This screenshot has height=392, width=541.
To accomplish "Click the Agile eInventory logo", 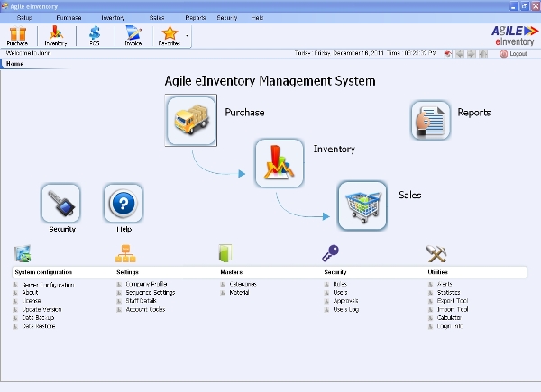I will coord(515,35).
